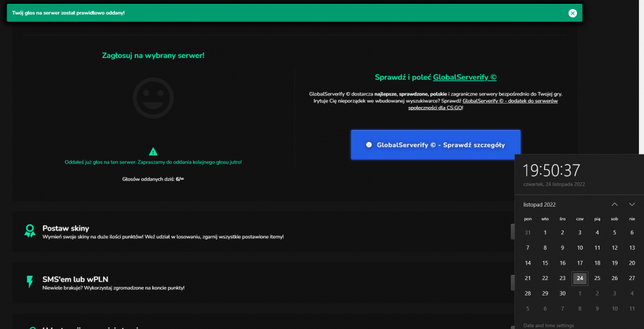Click the info icon inside the blue button
The width and height of the screenshot is (644, 329).
click(x=369, y=145)
